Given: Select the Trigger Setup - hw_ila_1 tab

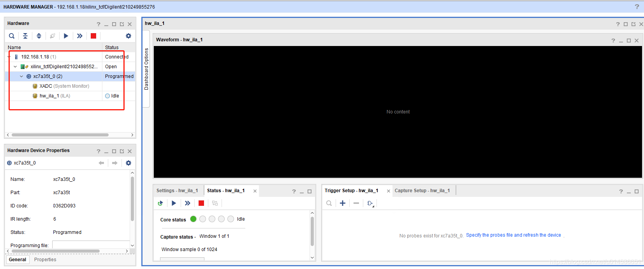Looking at the screenshot, I should tap(352, 191).
